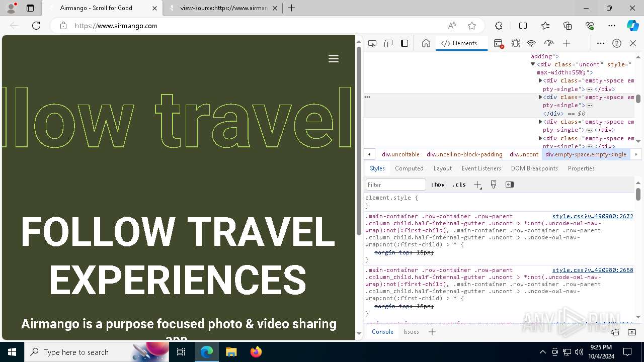Screen dimensions: 644x362
Task: Open the Properties tab
Action: pyautogui.click(x=581, y=168)
